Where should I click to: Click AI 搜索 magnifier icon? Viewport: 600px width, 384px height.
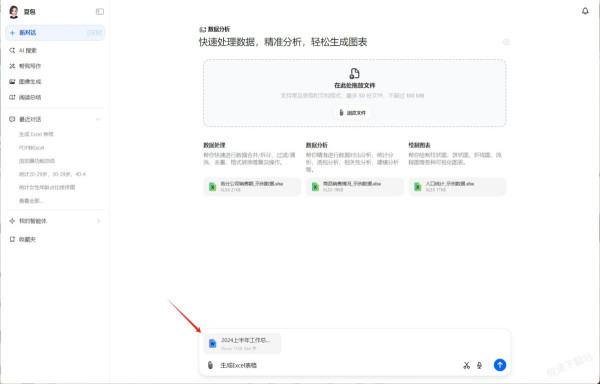(x=12, y=50)
